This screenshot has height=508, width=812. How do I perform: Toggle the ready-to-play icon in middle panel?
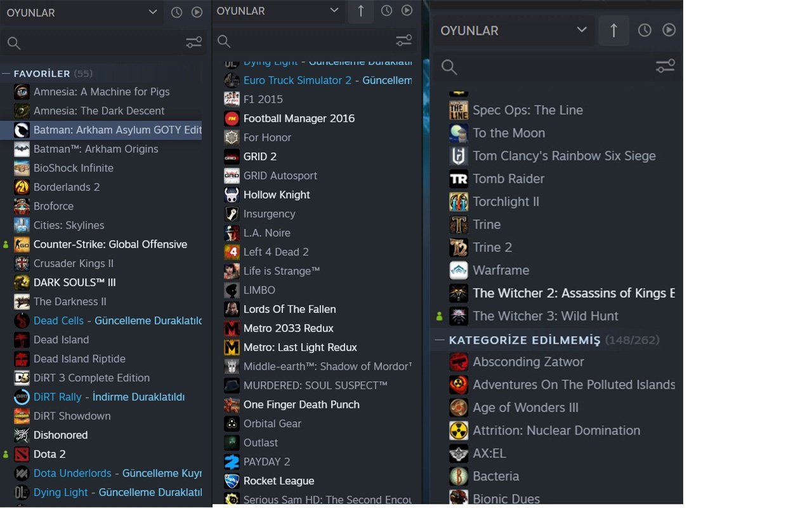(407, 10)
